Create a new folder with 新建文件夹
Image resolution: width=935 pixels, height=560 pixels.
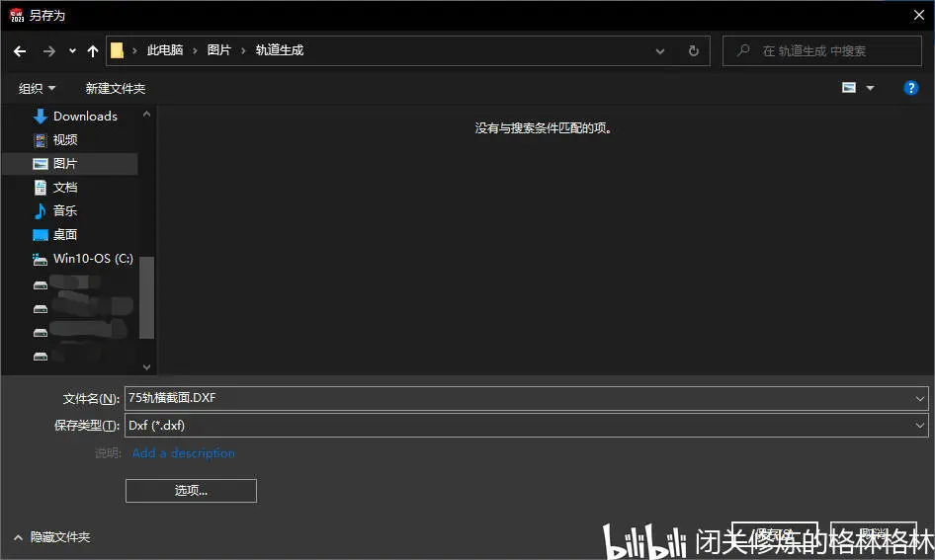tap(115, 88)
